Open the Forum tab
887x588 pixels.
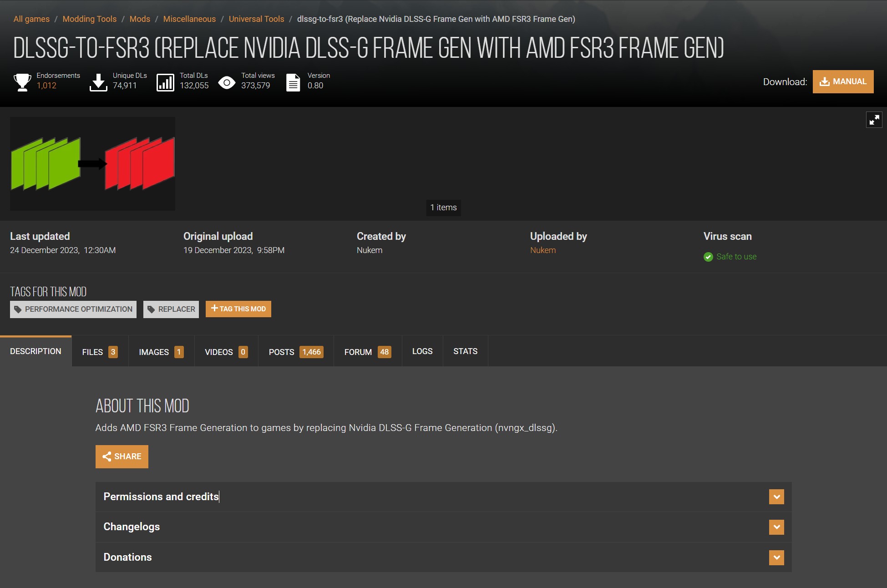click(x=368, y=352)
